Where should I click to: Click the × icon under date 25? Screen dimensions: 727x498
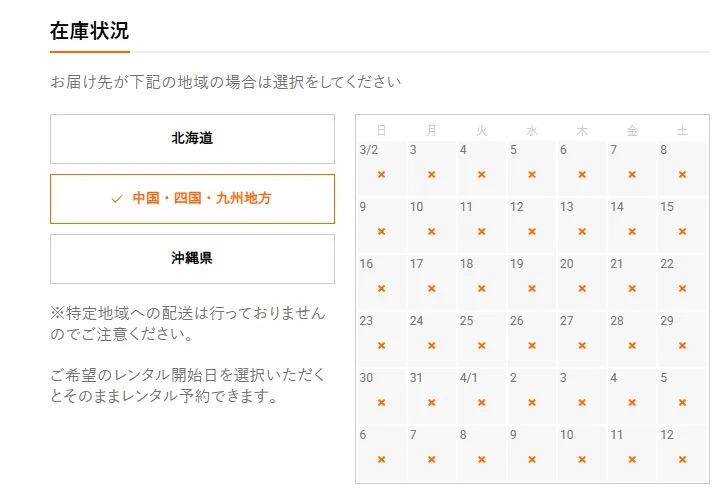click(482, 346)
